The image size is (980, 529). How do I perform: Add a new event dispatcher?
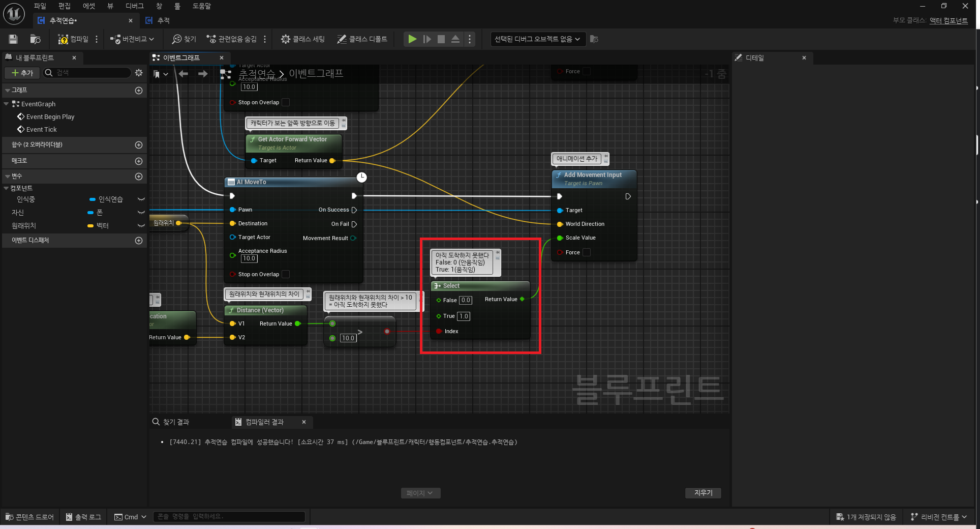138,241
